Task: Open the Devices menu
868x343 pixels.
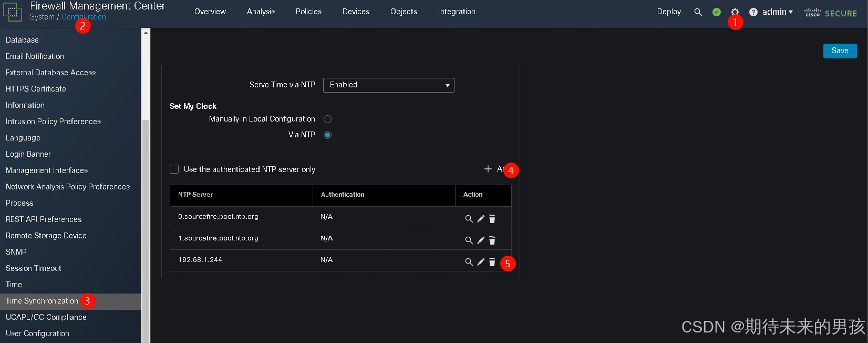Action: pos(356,12)
